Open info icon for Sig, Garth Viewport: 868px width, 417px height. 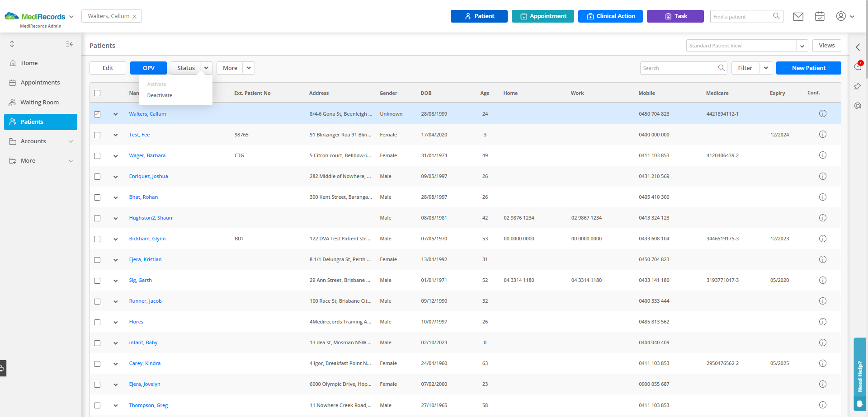click(x=823, y=280)
